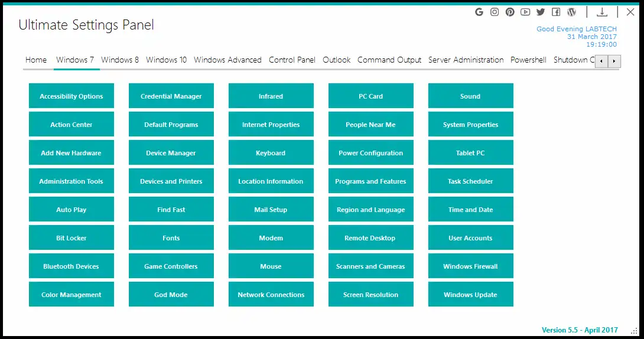Open the Instagram icon link
Screen dimensions: 644x339
[495, 12]
